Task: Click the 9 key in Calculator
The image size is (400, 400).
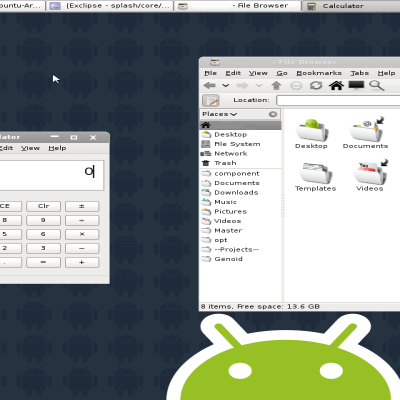Action: pos(44,220)
